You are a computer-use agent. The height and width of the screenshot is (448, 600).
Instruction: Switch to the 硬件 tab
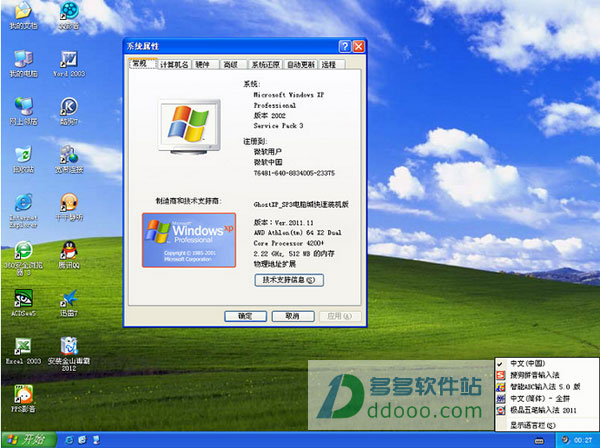[x=206, y=65]
